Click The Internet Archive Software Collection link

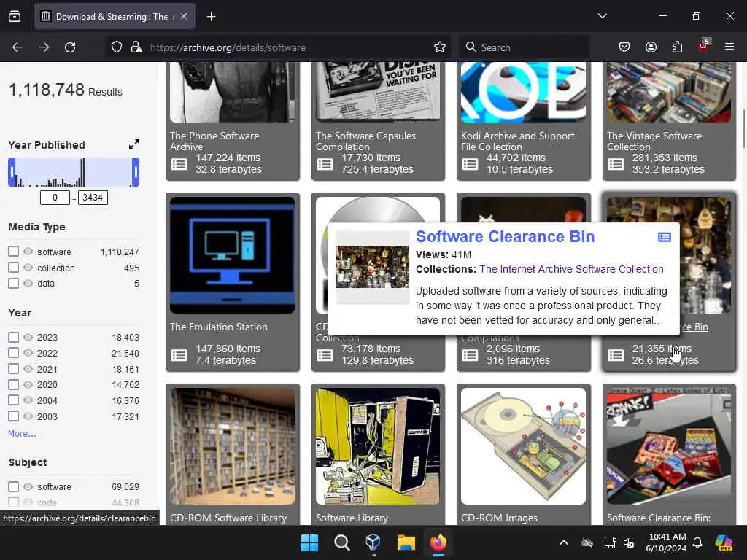[x=571, y=269]
